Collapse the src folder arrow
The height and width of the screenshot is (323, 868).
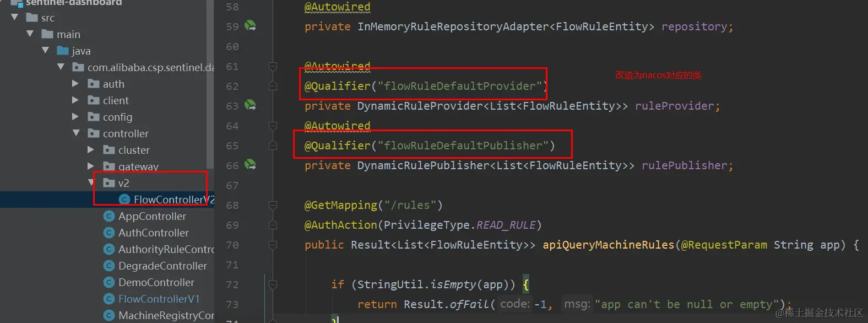point(15,18)
